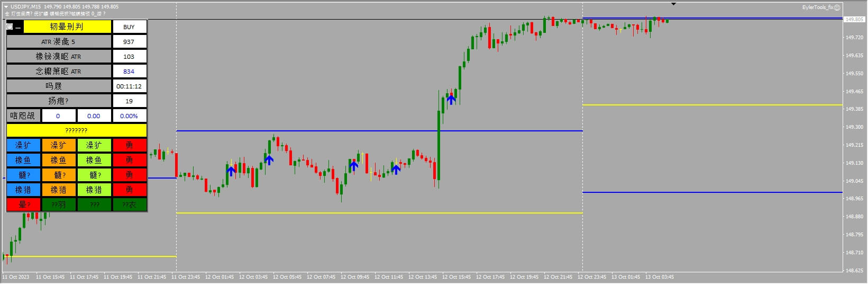Click the light green 髓? button
The height and width of the screenshot is (284, 868).
(94, 175)
